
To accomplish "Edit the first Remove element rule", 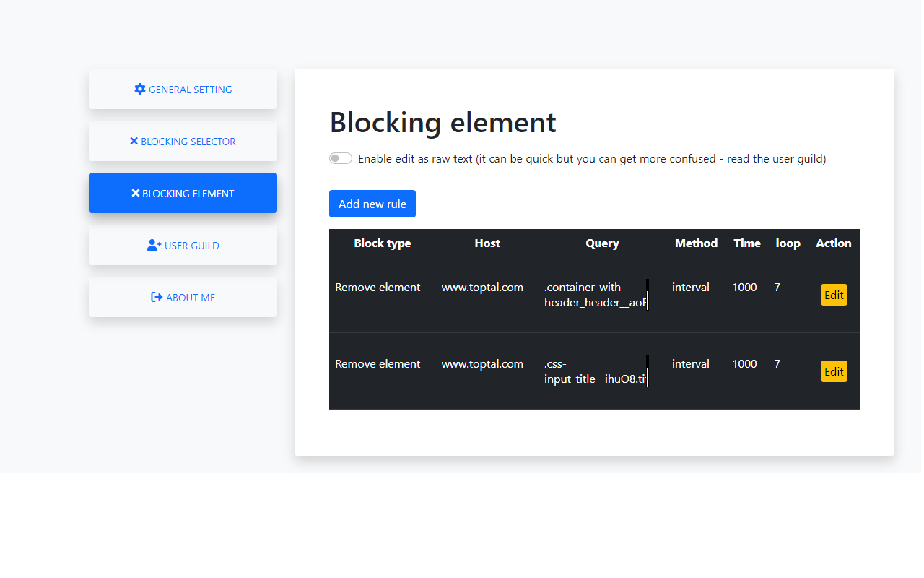I will click(834, 295).
